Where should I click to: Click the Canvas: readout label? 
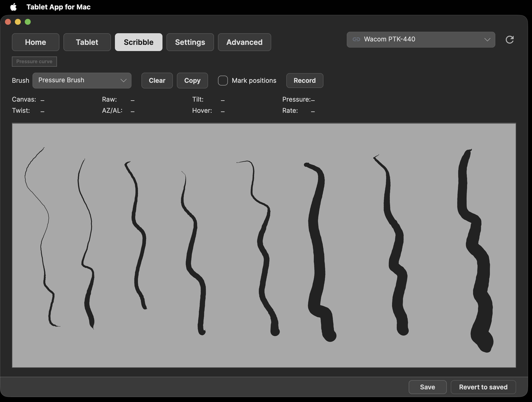(24, 99)
